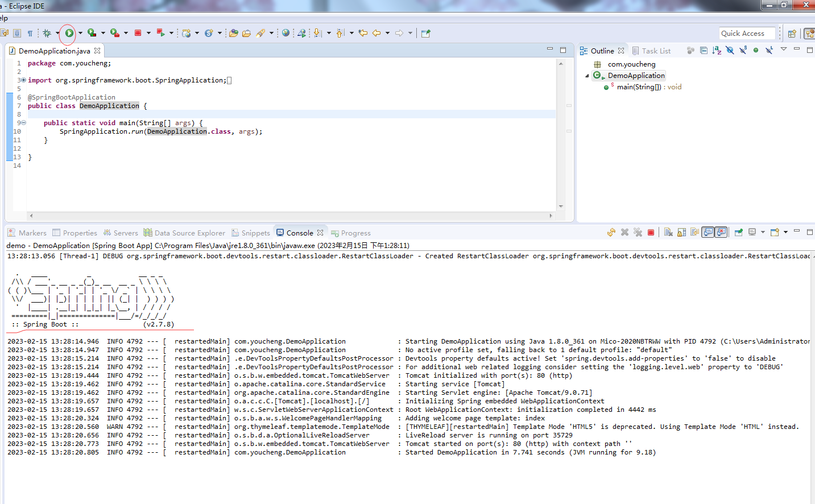This screenshot has width=815, height=504.
Task: Click the Search flashlight icon
Action: (x=260, y=33)
